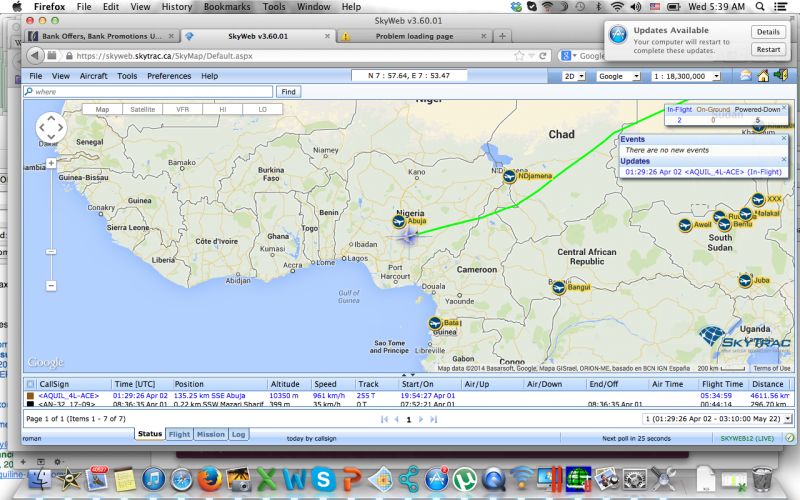Screen dimensions: 800x500
Task: Click the home icon in SkyWeb toolbar
Action: pos(763,76)
